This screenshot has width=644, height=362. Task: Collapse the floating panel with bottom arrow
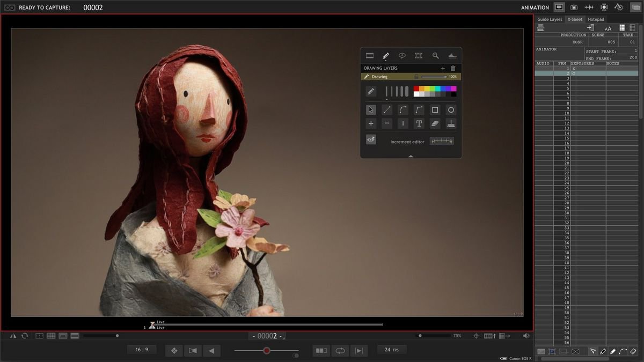[x=411, y=156]
